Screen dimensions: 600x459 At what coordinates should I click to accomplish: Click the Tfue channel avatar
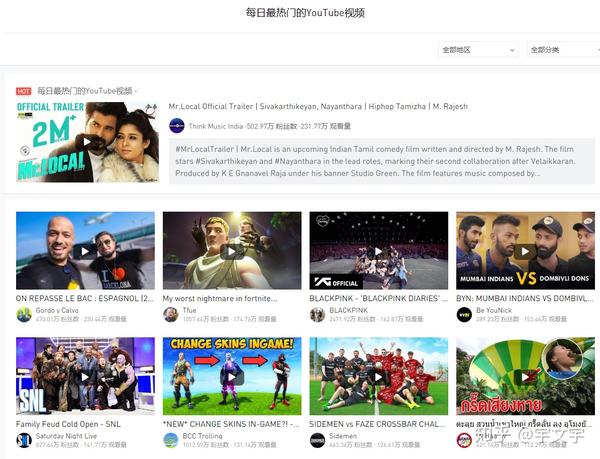click(171, 314)
